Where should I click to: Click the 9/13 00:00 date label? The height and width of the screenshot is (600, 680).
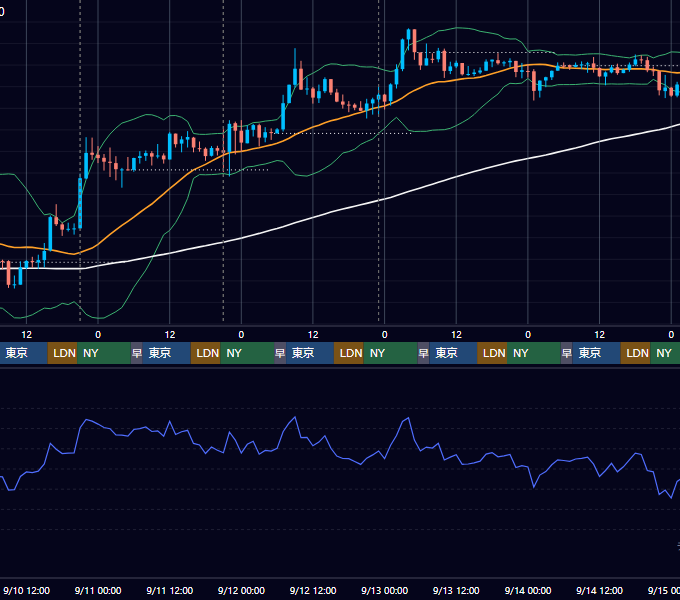click(x=385, y=590)
